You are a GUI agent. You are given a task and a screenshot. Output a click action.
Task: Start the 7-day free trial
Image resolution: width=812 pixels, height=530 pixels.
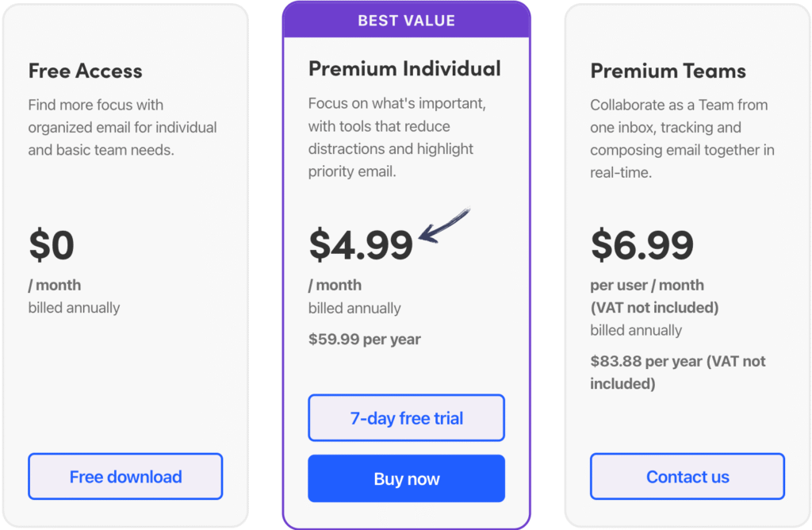(x=406, y=418)
